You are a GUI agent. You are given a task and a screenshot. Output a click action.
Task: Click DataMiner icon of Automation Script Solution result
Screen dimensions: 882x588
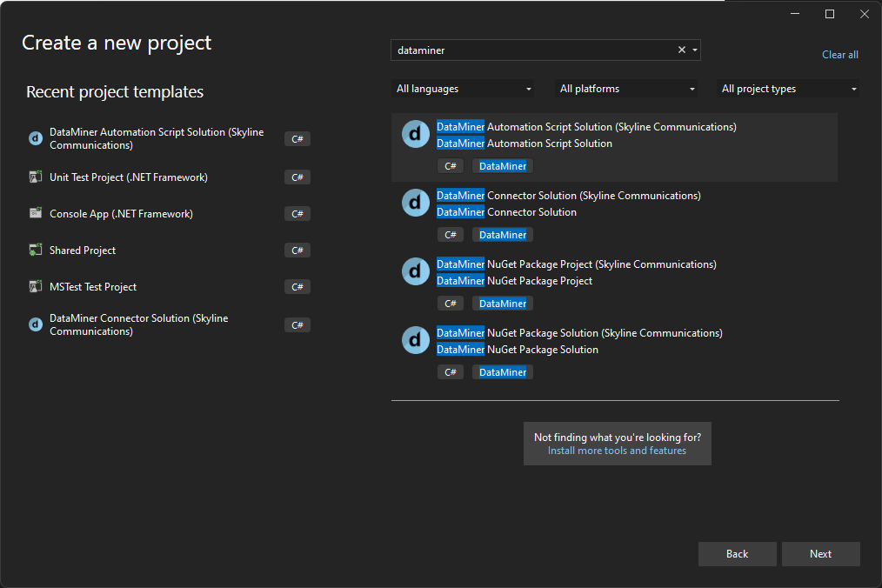(x=416, y=134)
